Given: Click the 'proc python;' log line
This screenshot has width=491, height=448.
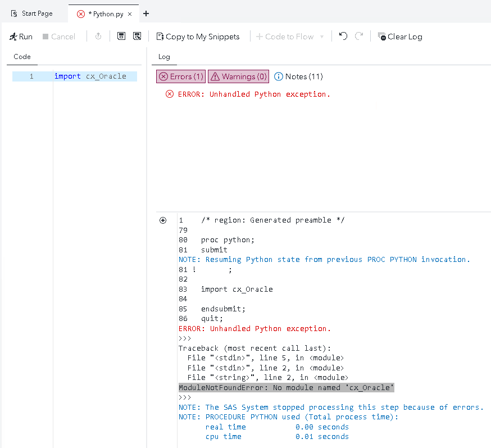Looking at the screenshot, I should pos(228,240).
